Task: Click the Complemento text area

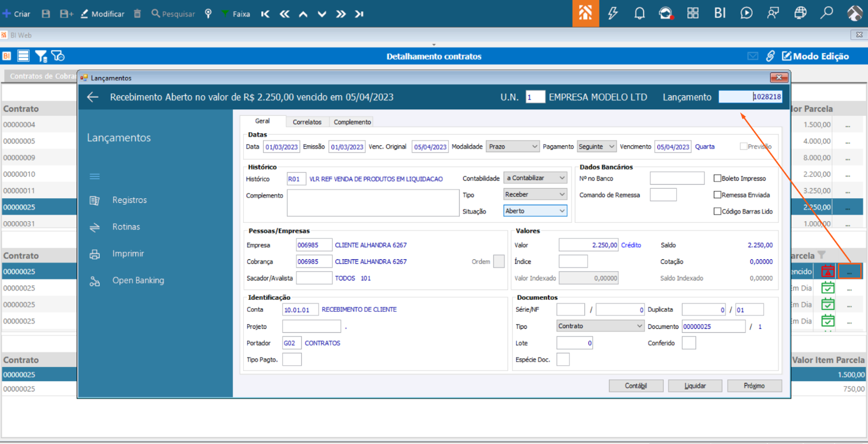Action: pyautogui.click(x=373, y=203)
